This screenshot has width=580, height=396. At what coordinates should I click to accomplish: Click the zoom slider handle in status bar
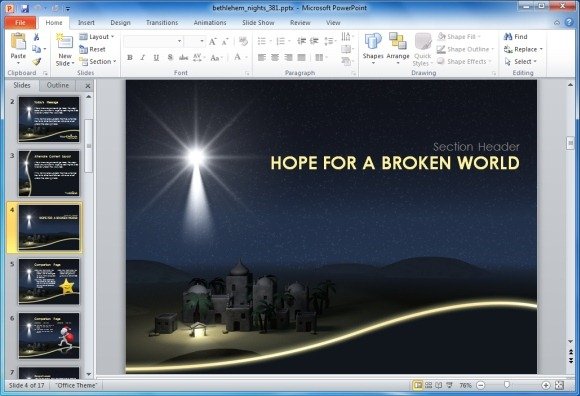click(507, 385)
